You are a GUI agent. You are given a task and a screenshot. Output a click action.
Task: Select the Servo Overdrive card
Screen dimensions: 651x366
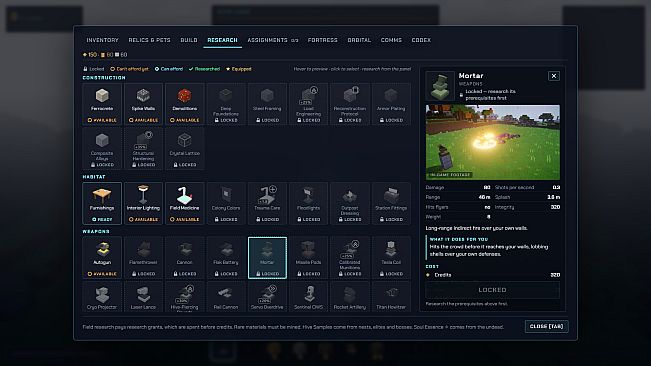coord(267,297)
